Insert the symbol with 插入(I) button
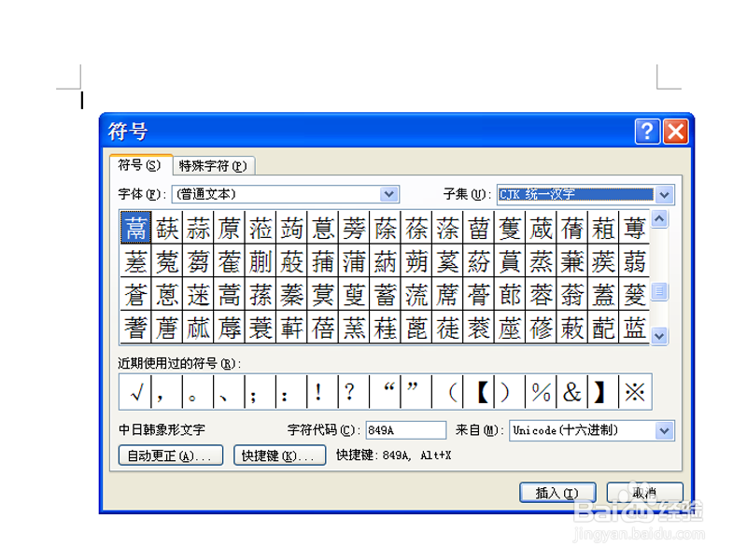The width and height of the screenshot is (747, 560). [557, 493]
